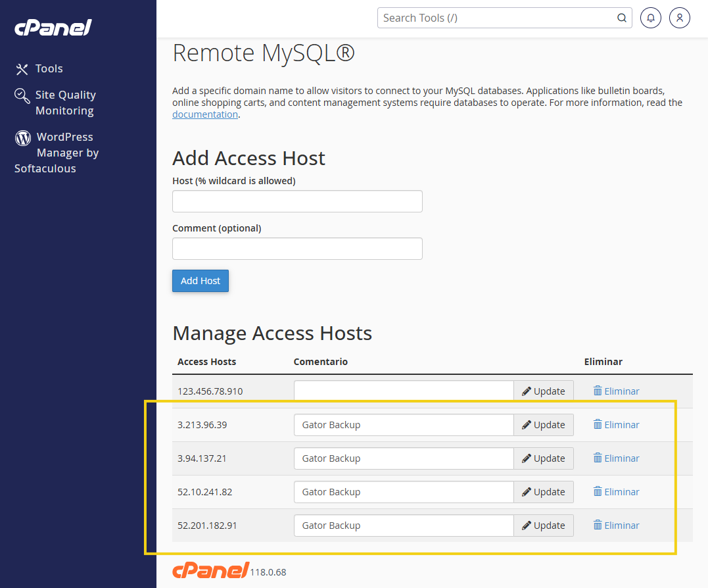Select host text 52.10.241.82
The width and height of the screenshot is (708, 588).
(x=204, y=492)
